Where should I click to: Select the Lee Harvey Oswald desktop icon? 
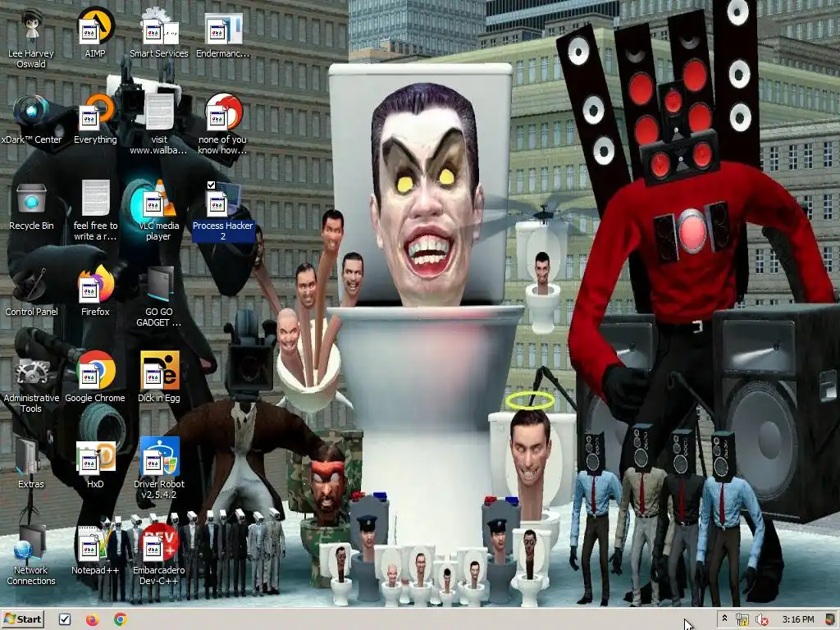31,40
